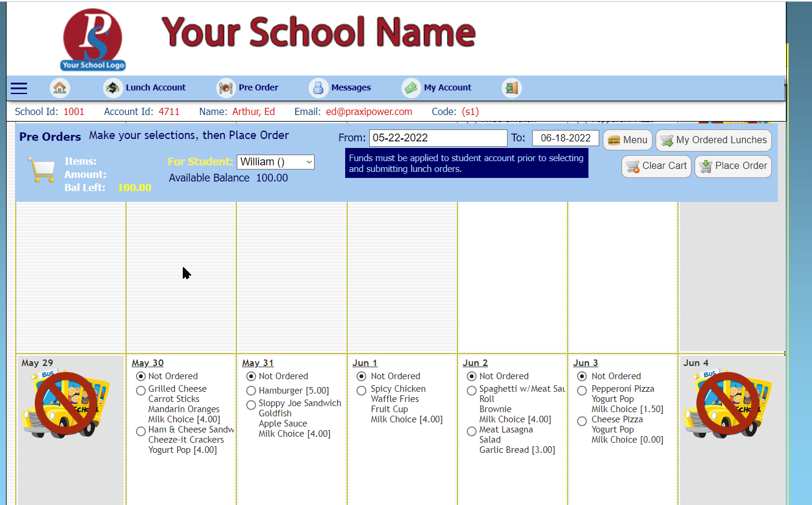Choose Cheese Pizza on Jun 3
Image resolution: width=812 pixels, height=505 pixels.
coord(582,421)
